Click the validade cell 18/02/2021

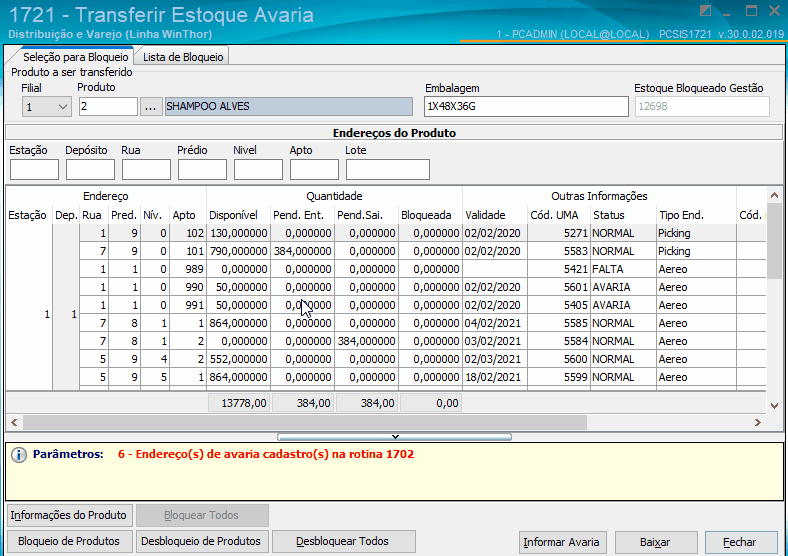[493, 378]
